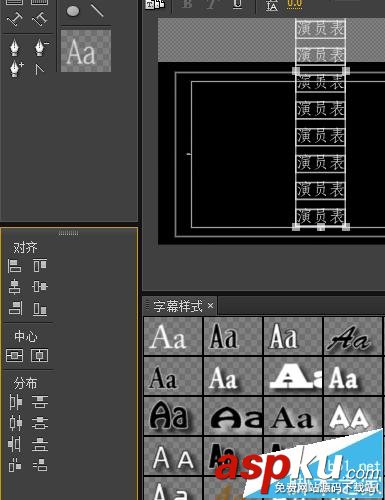Apply the dark serif Aa style in second row
Viewport: 385px width, 500px height.
click(x=173, y=376)
